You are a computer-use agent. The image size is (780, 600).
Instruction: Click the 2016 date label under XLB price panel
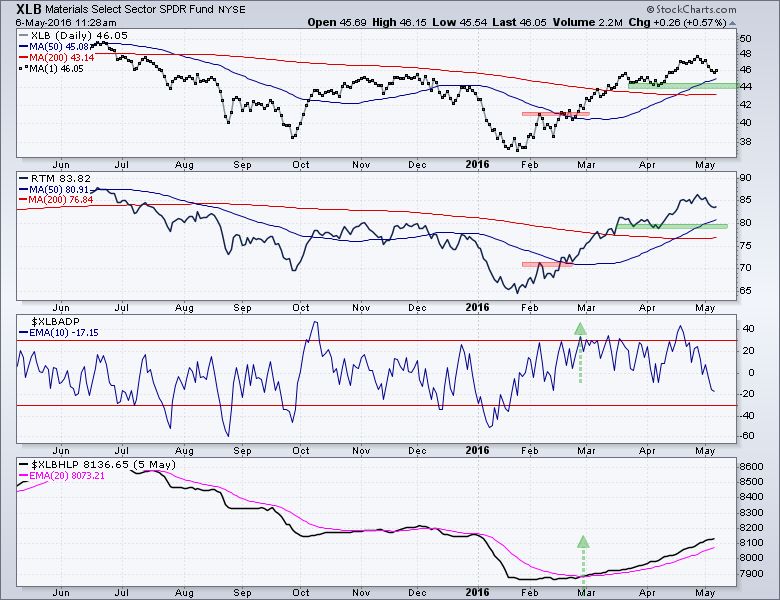click(477, 165)
